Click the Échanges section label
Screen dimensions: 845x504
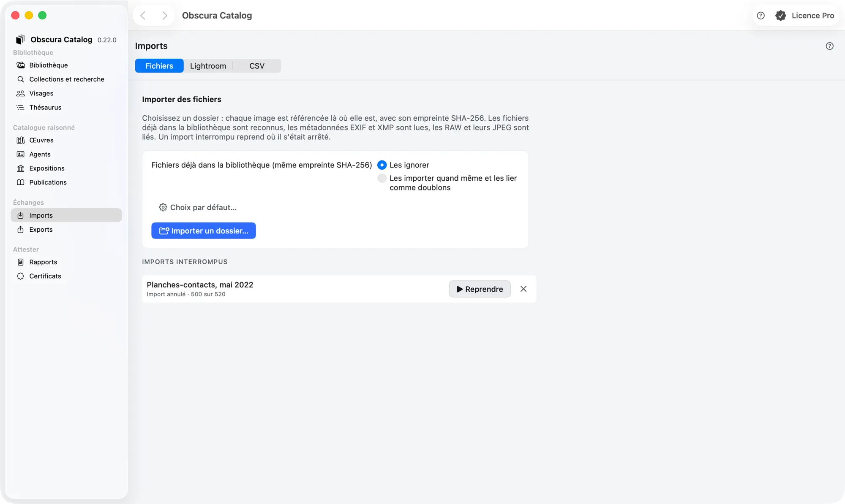[28, 203]
